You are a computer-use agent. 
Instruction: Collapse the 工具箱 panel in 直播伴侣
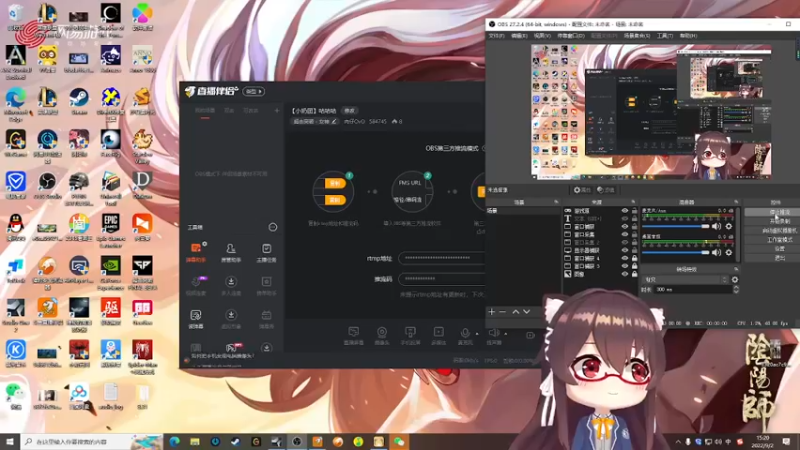(x=272, y=227)
